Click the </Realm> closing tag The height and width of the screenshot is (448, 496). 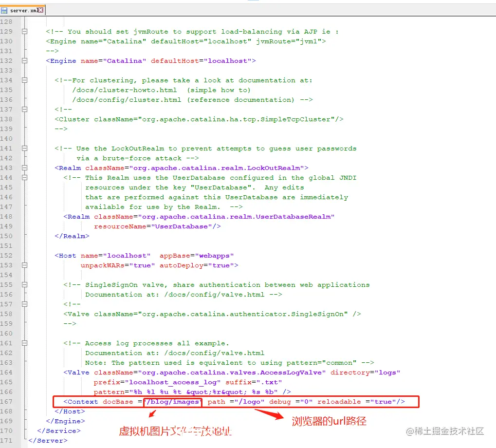[x=72, y=236]
